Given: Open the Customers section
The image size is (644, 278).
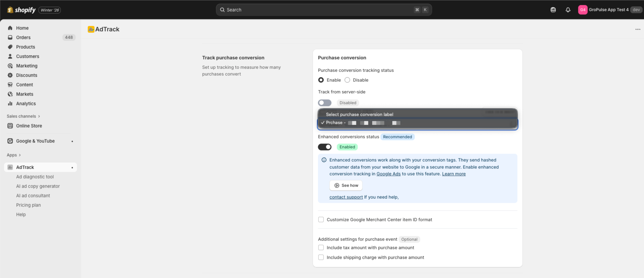Looking at the screenshot, I should 28,56.
